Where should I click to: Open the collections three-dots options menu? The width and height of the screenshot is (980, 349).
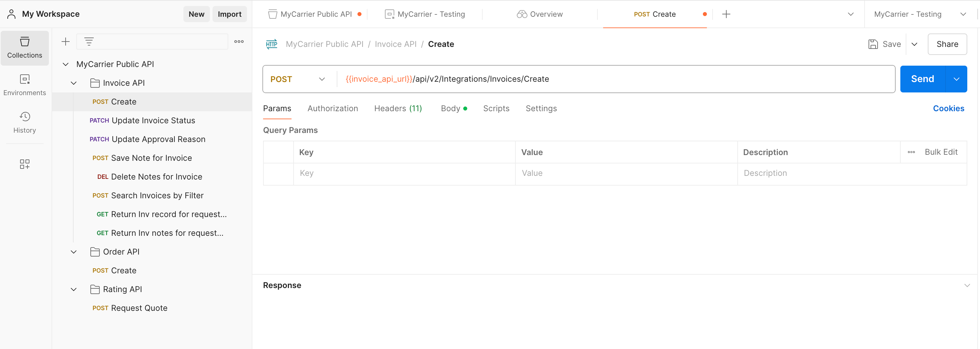coord(239,42)
